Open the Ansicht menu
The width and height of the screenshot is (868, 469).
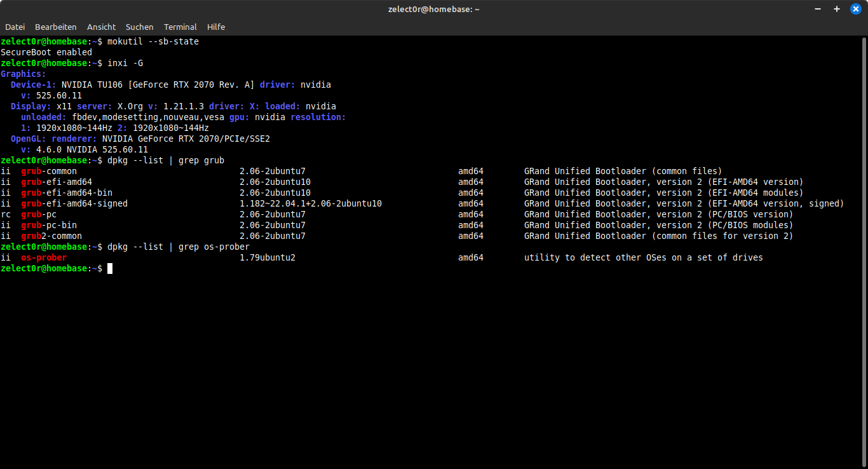pyautogui.click(x=102, y=27)
